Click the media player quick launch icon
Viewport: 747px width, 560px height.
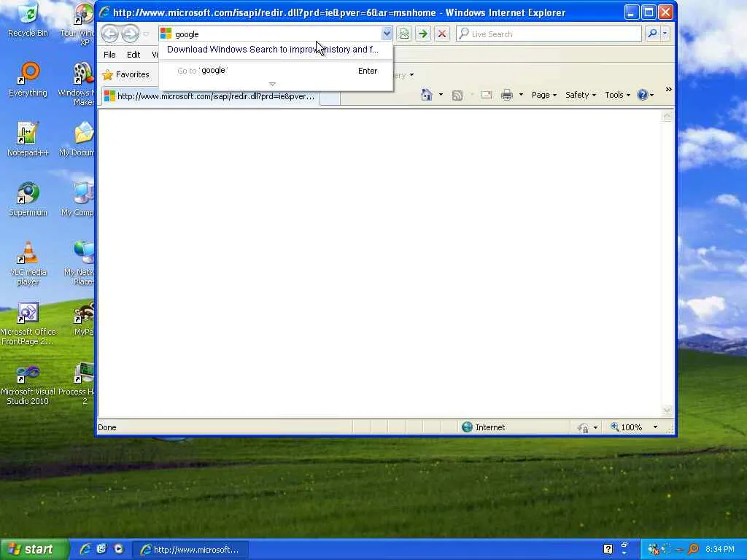pos(119,549)
